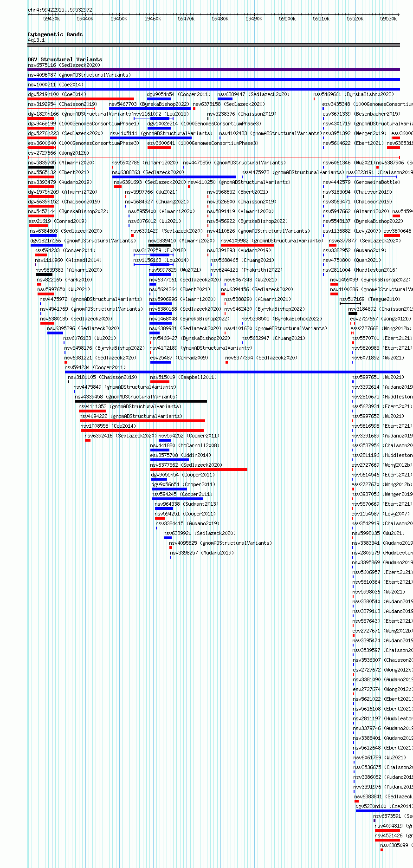Viewport: 413px width, 868px height.
Task: Click esv2727666 (Wong2012b) variant label
Action: coord(58,153)
